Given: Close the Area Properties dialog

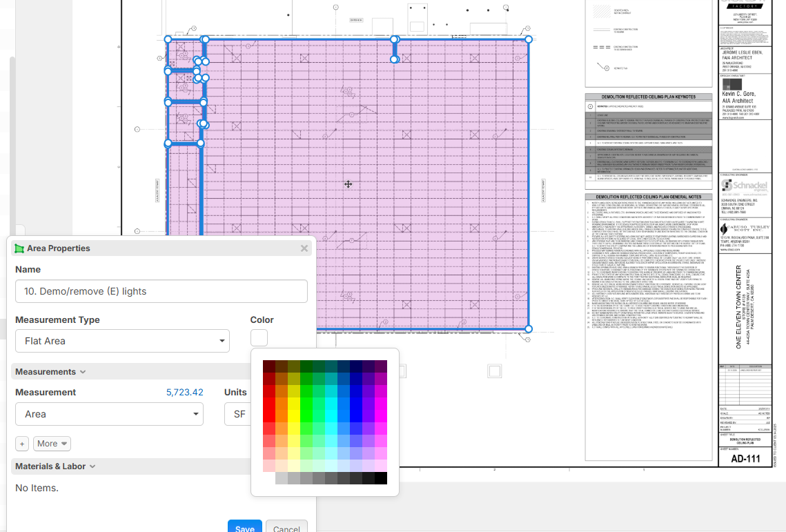Looking at the screenshot, I should click(x=304, y=248).
